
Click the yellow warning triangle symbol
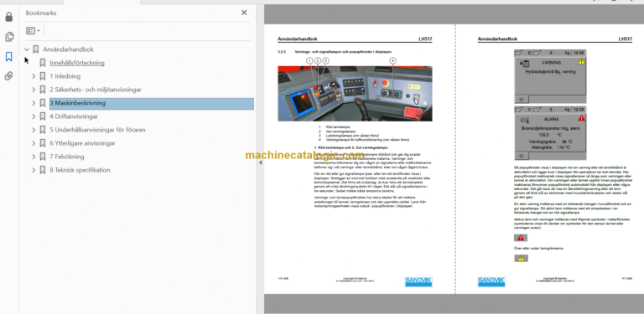(521, 258)
